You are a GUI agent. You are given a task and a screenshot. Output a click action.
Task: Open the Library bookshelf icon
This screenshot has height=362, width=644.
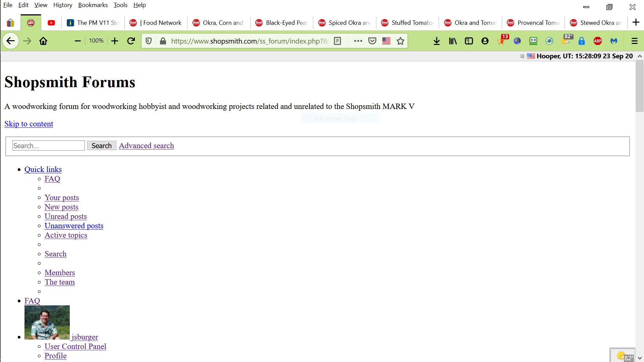(453, 41)
